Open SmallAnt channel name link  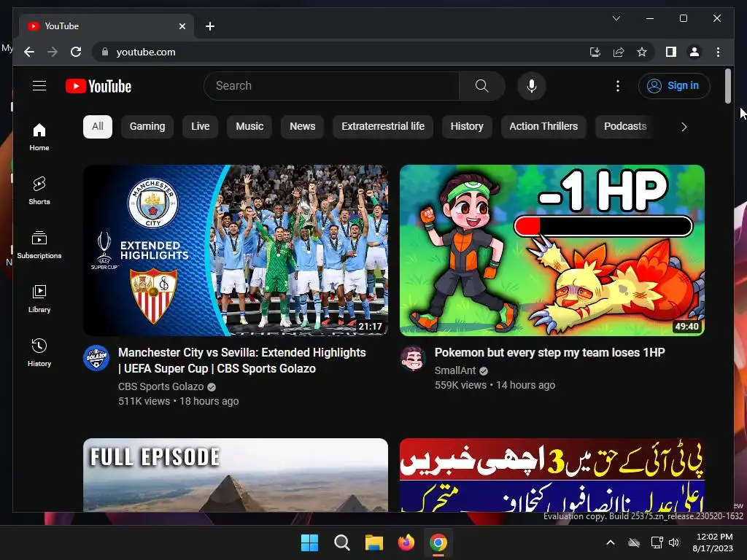455,370
